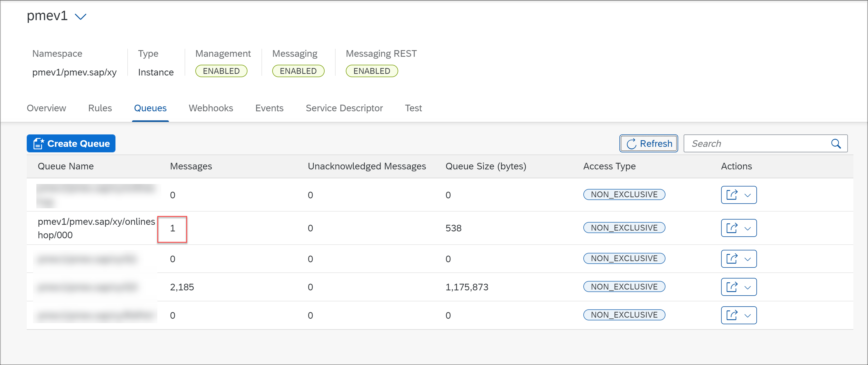Click export action icon for onlineshop/000 queue
Screen dimensions: 868x365
[x=732, y=228]
